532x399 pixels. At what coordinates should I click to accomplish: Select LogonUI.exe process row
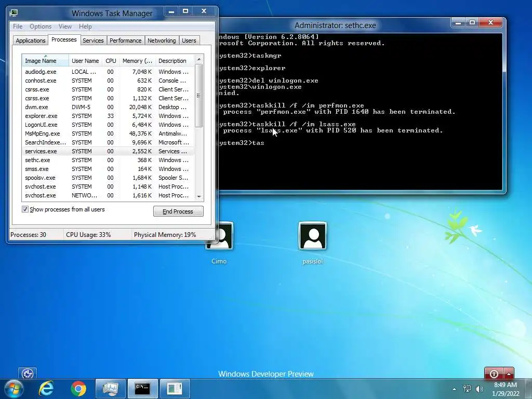click(108, 125)
